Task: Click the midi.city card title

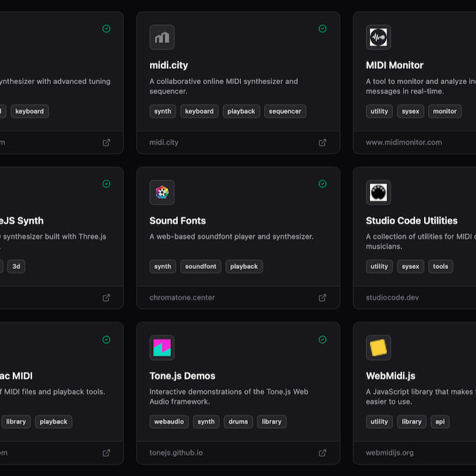Action: click(x=169, y=65)
